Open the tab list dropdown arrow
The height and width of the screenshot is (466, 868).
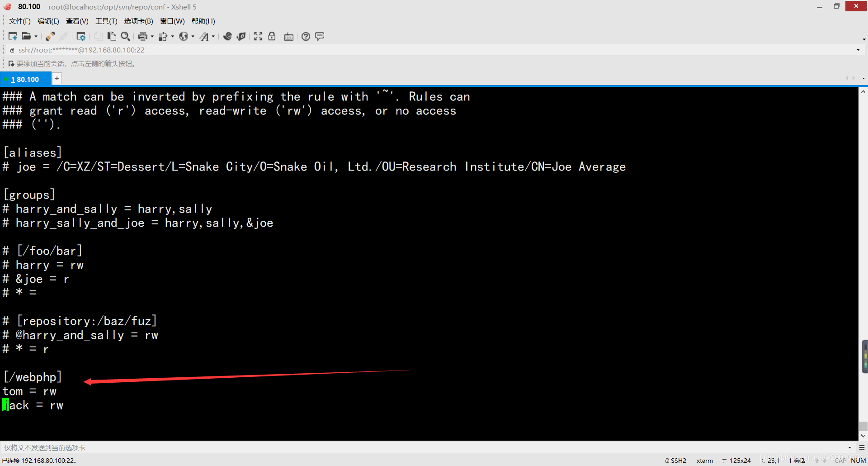point(863,79)
